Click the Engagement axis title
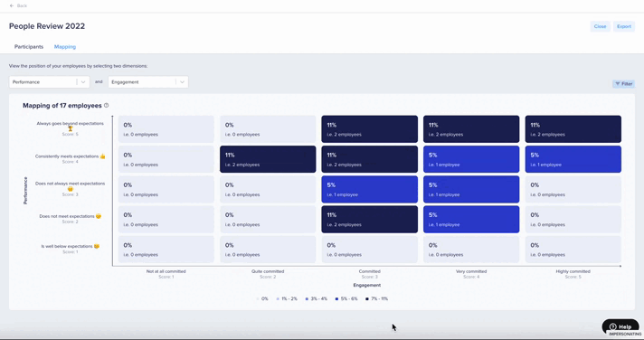 coord(366,285)
